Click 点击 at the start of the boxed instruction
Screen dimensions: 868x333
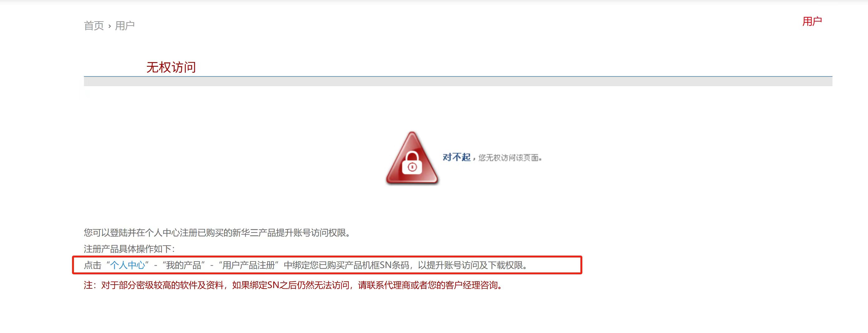[x=93, y=265]
